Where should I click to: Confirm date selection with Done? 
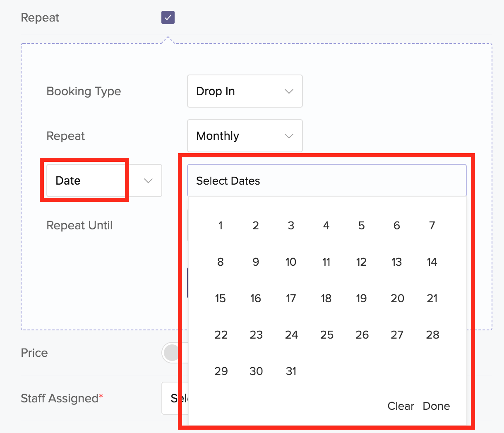pos(436,406)
